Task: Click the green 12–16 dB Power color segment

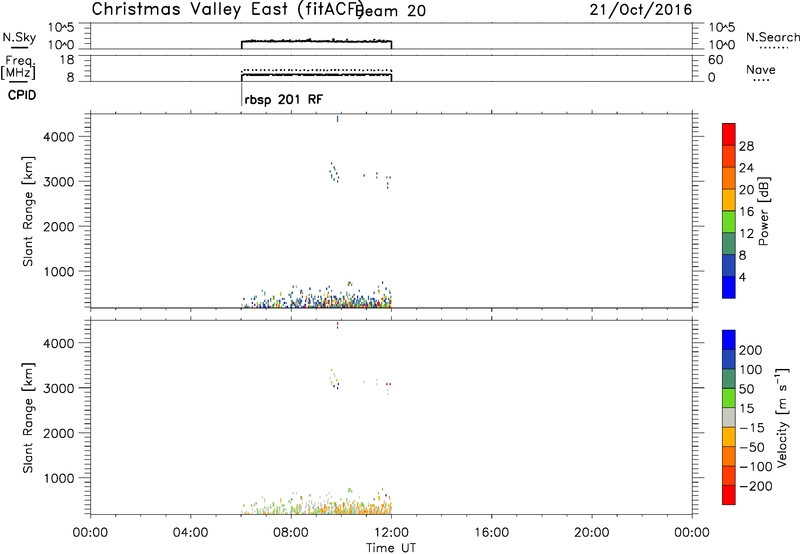Action: coord(729,221)
